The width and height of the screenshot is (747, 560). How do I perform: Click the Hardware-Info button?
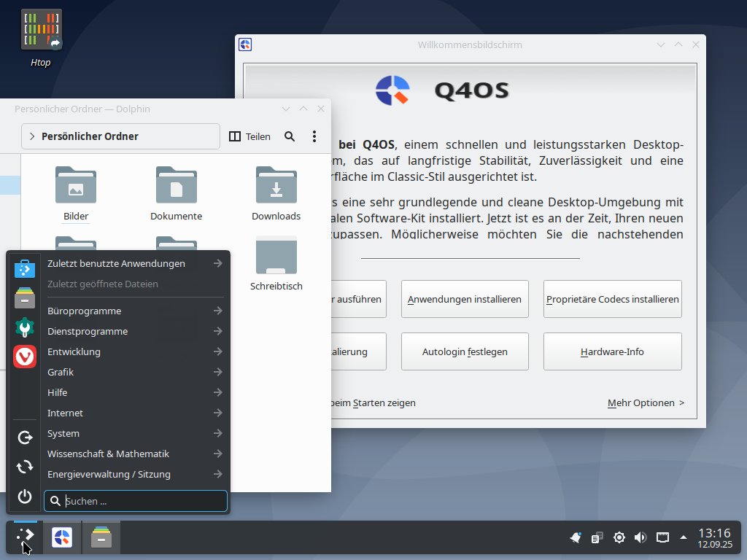[x=612, y=351]
